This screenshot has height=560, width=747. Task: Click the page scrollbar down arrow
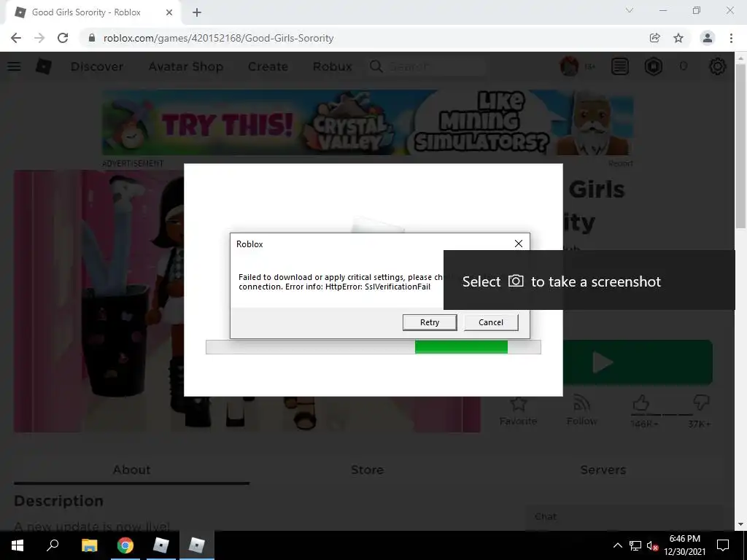pos(740,524)
